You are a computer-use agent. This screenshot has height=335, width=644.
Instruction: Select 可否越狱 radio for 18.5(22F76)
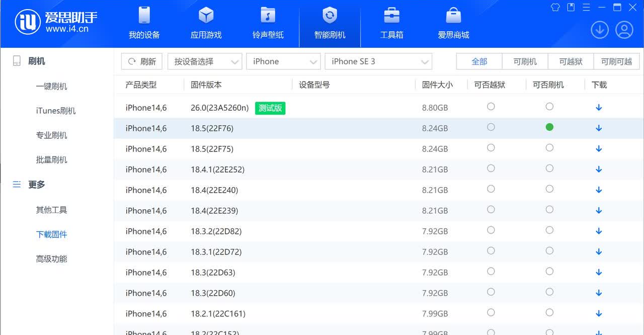coord(491,127)
